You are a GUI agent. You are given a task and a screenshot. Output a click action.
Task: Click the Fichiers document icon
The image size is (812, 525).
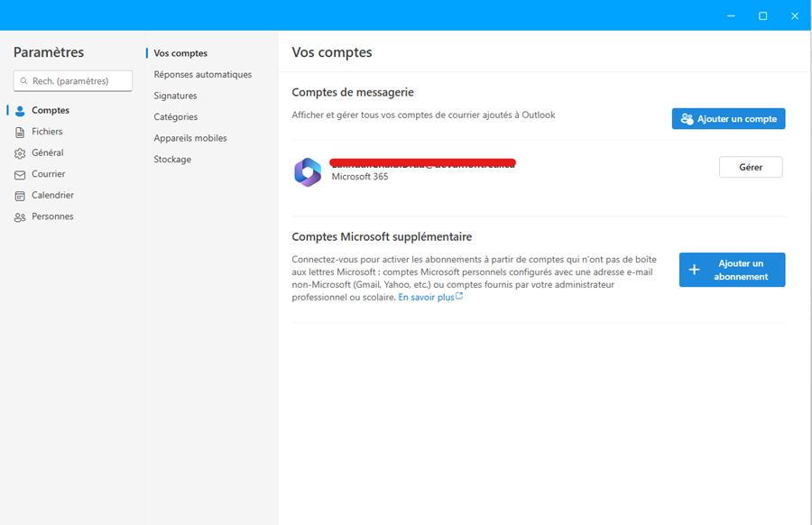(x=20, y=132)
